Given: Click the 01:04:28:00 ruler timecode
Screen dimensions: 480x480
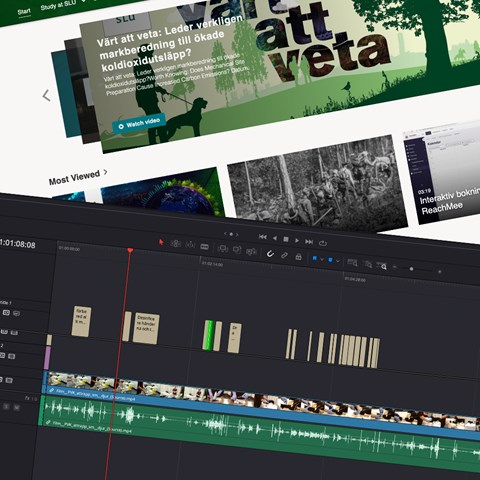Looking at the screenshot, I should click(355, 279).
